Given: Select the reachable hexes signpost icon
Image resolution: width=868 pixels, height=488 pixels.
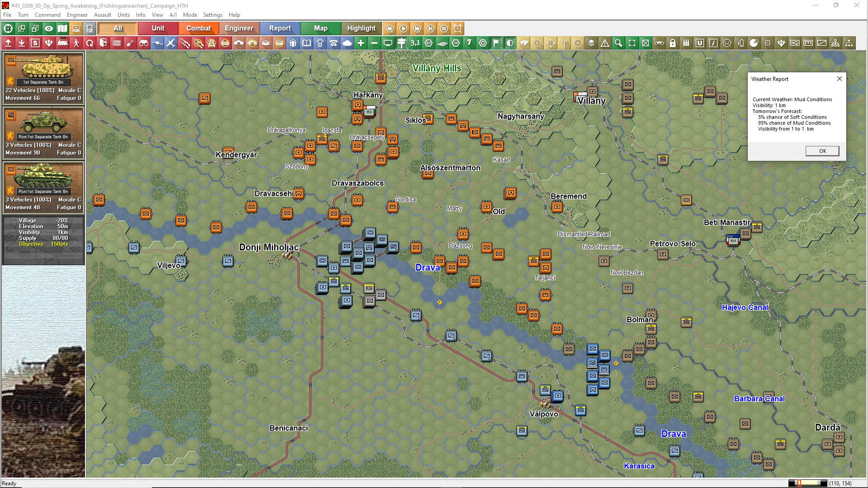Looking at the screenshot, I should pyautogui.click(x=401, y=43).
